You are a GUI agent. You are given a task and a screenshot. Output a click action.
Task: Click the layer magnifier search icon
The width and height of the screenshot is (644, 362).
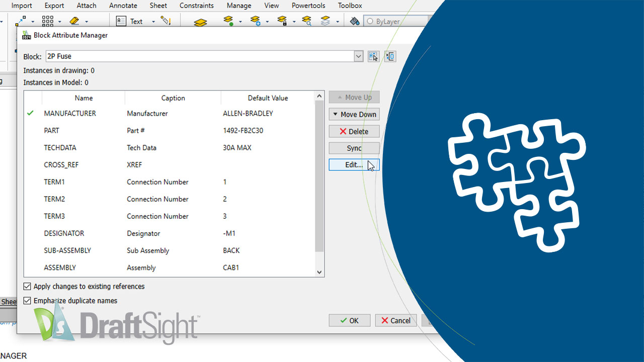pyautogui.click(x=306, y=21)
